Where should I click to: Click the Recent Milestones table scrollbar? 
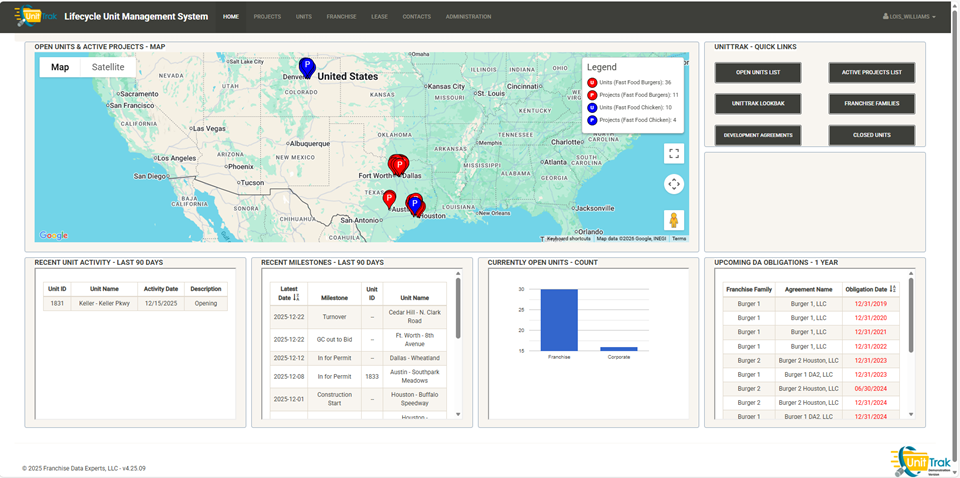click(x=458, y=310)
